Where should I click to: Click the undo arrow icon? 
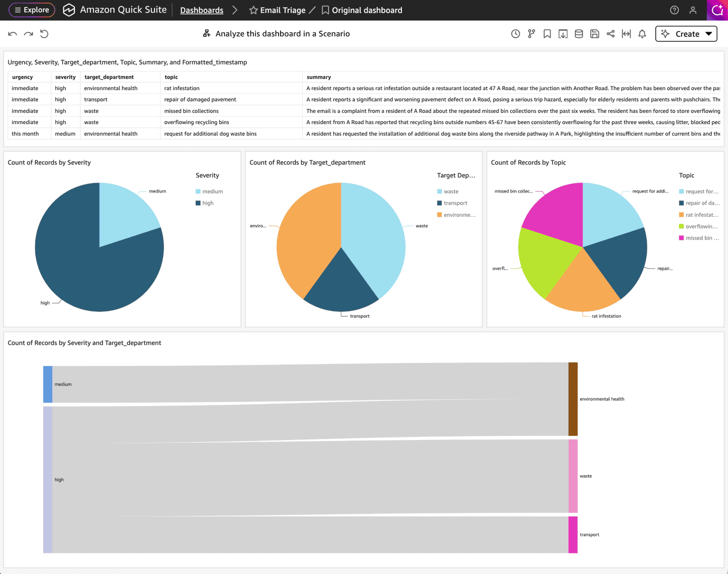[13, 34]
